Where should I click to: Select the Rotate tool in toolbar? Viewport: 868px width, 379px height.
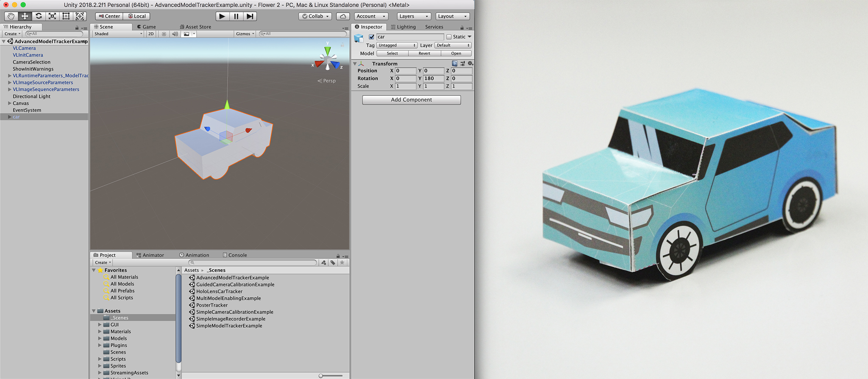click(x=39, y=16)
